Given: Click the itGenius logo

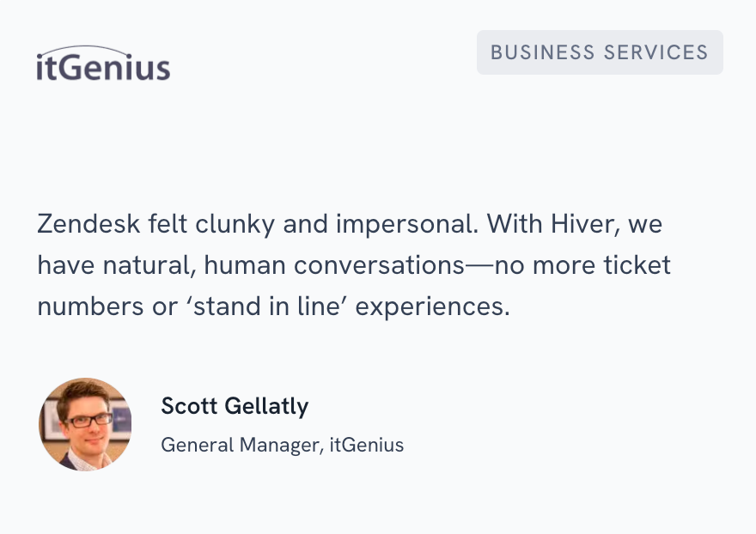Looking at the screenshot, I should click(103, 66).
